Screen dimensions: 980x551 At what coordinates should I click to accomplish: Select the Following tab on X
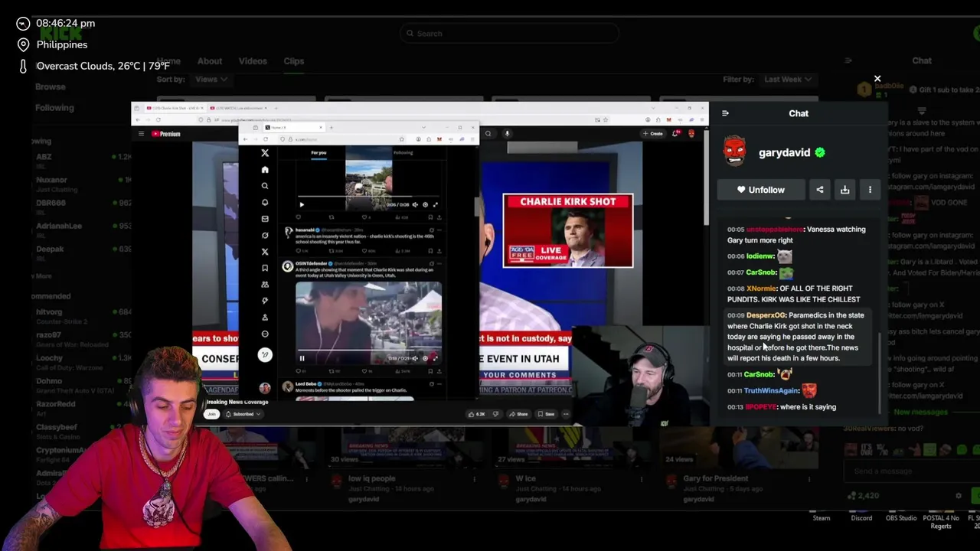tap(403, 152)
